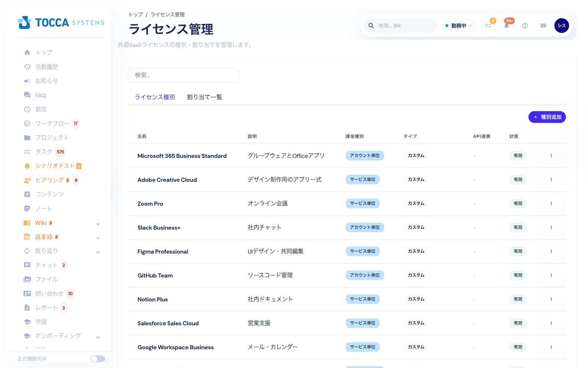Viewport: 588px width, 368px height.
Task: Click the 勤怠 clock icon
Action: pyautogui.click(x=27, y=109)
